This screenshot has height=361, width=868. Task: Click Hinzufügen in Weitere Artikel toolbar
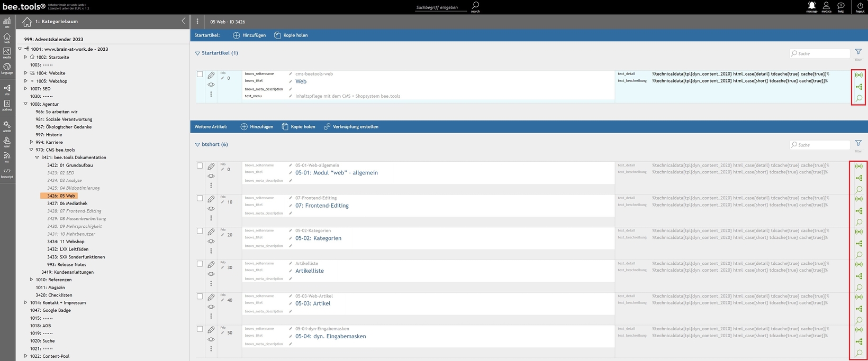click(257, 126)
